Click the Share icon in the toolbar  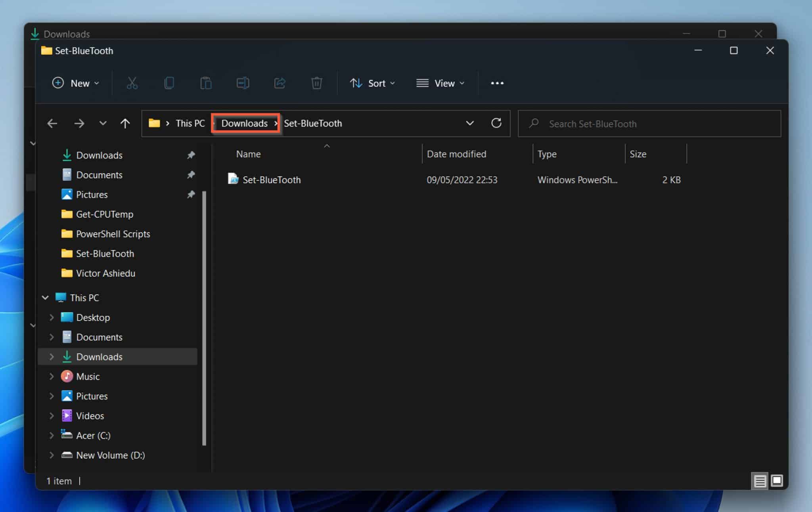(280, 83)
